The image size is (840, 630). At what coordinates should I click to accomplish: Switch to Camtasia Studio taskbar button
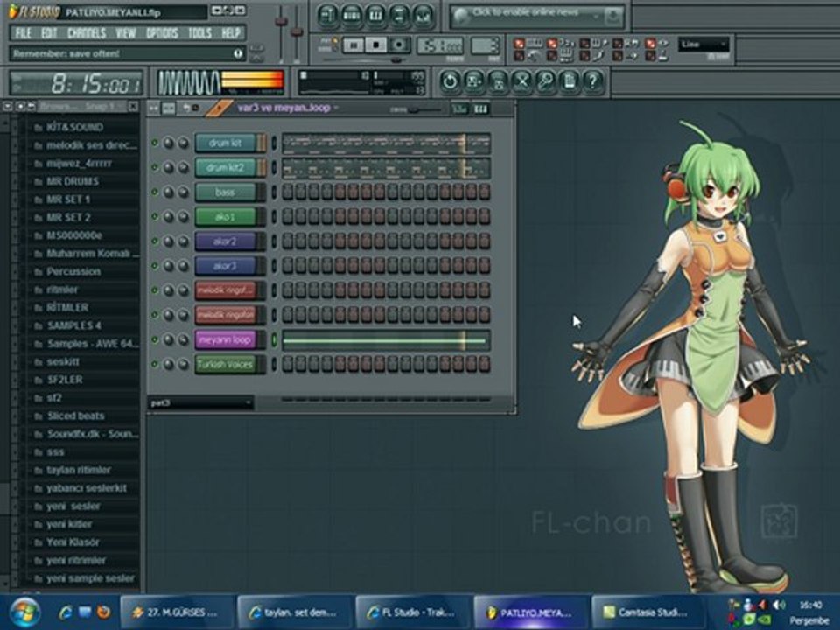point(648,612)
